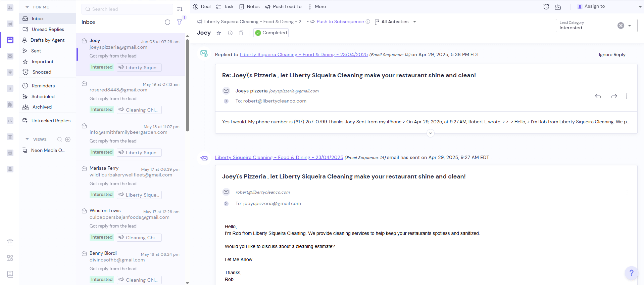Screen dimensions: 644x285
Task: Click the info icon next to Joey
Action: coord(230,33)
